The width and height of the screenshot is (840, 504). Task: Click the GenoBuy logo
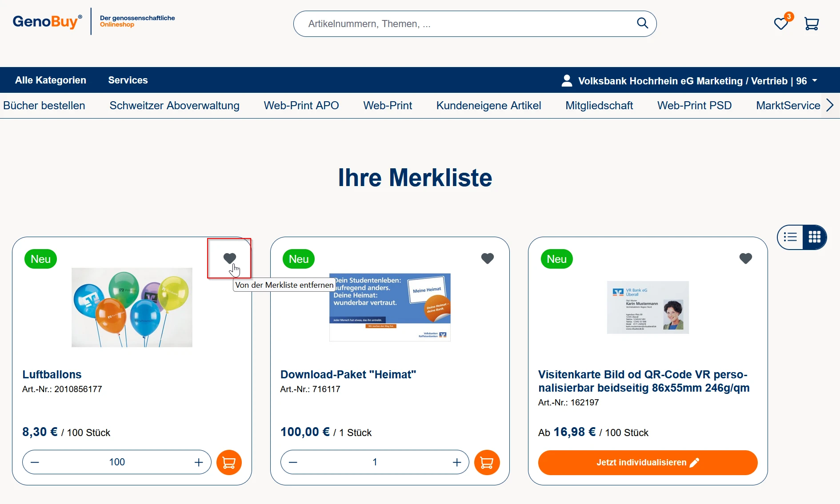pos(47,21)
